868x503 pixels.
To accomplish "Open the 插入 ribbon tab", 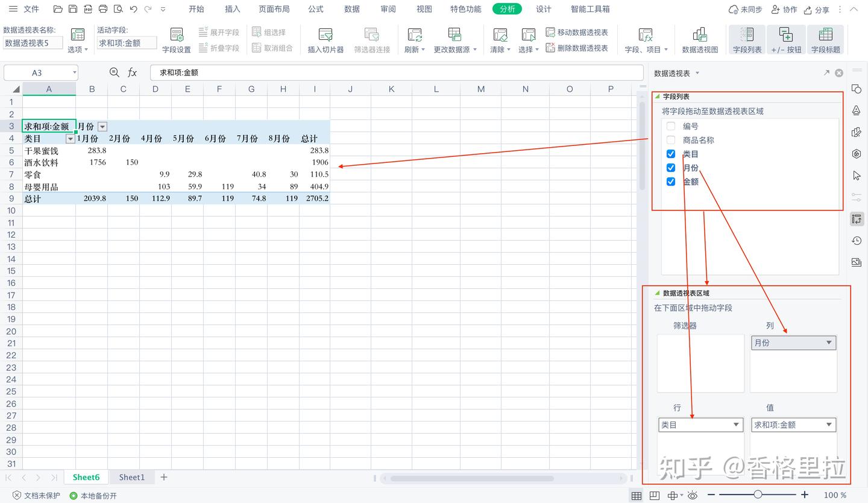I will pos(232,9).
